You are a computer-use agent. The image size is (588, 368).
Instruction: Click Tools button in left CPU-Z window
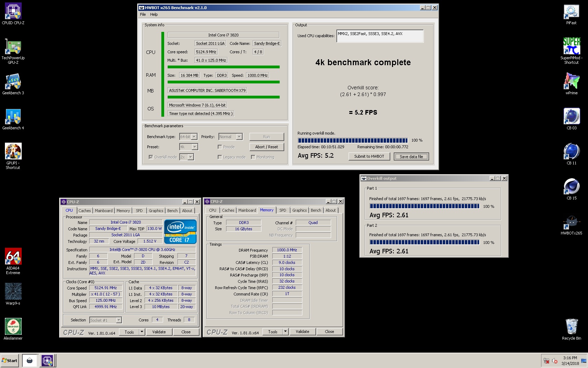click(129, 332)
